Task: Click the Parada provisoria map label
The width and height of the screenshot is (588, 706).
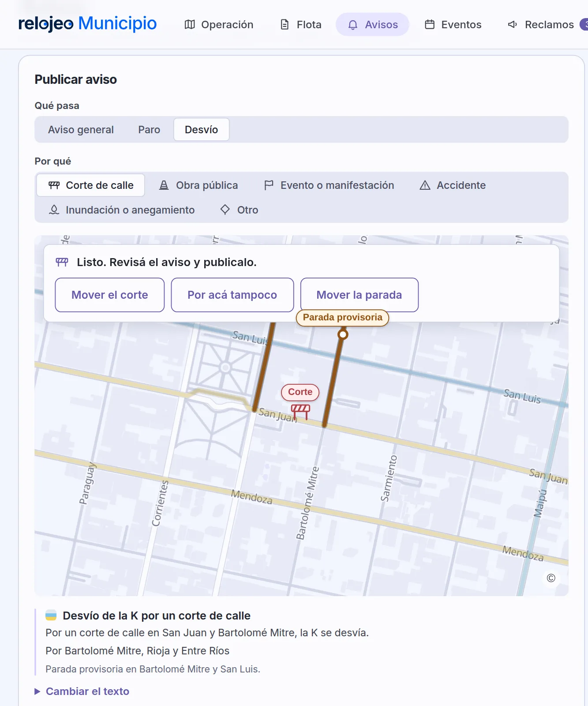Action: pyautogui.click(x=343, y=317)
